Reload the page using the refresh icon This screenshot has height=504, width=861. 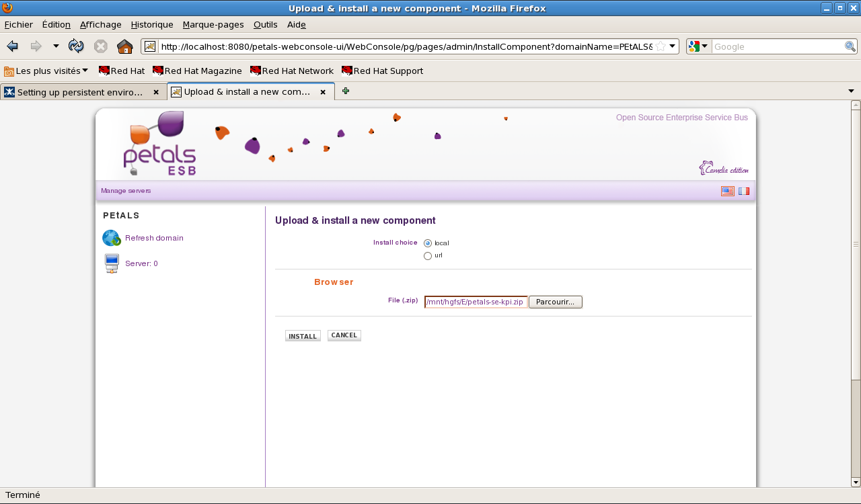tap(76, 46)
